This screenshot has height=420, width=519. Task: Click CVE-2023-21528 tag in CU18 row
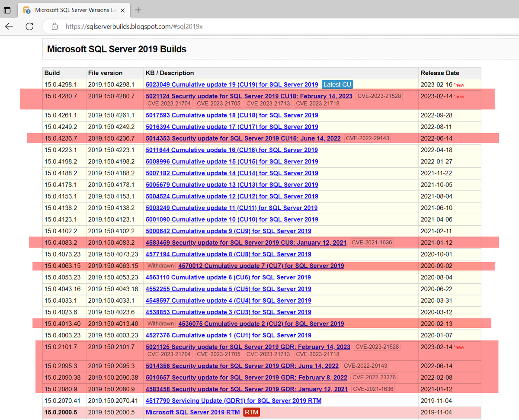pos(379,96)
